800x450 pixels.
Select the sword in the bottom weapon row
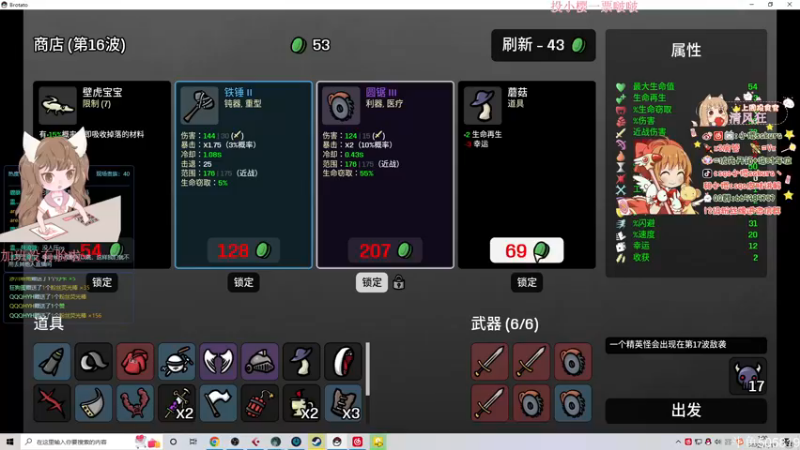(489, 403)
